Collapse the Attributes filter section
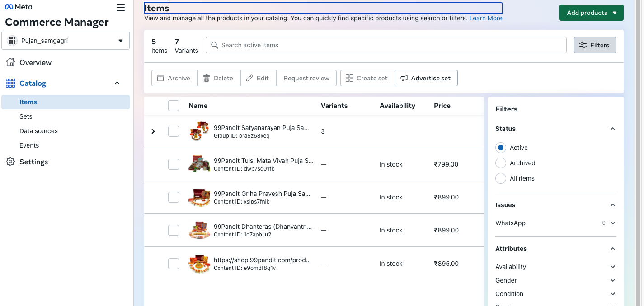Screen dimensions: 644x306 (x=613, y=249)
